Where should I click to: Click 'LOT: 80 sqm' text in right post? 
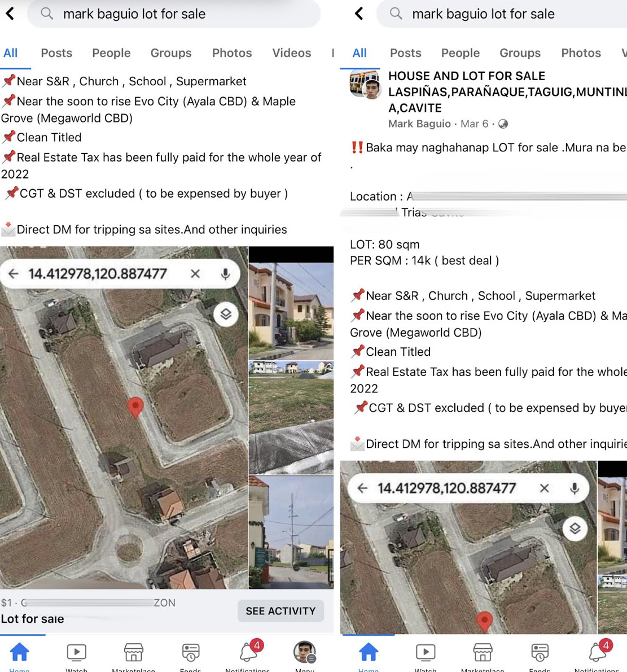point(384,245)
